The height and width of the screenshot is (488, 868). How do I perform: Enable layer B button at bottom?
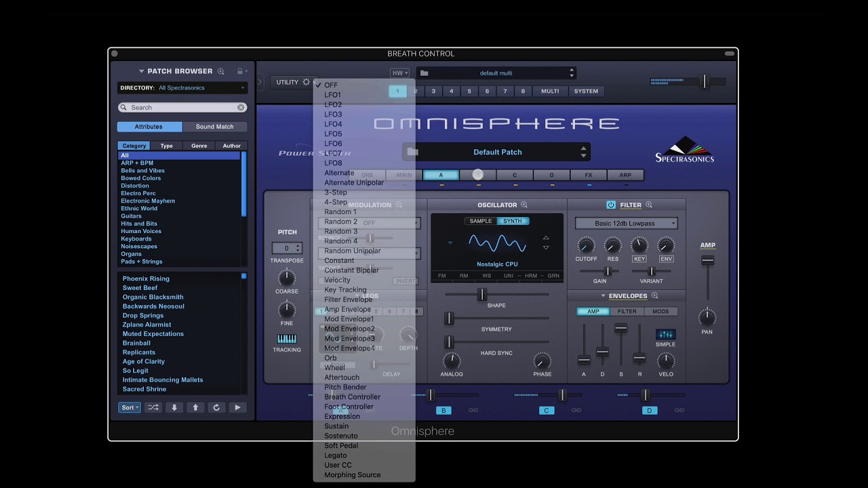pos(444,411)
